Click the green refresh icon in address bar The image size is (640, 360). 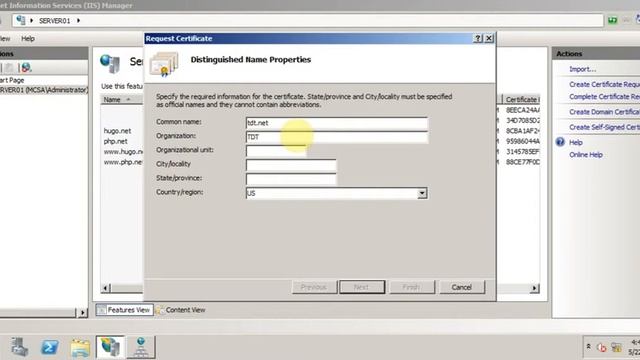(612, 20)
